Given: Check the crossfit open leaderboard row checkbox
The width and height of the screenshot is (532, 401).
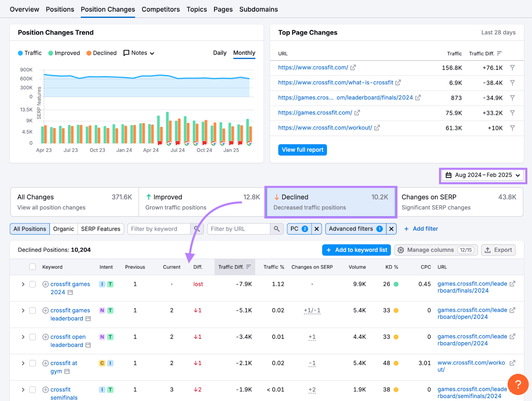Looking at the screenshot, I should coord(32,337).
